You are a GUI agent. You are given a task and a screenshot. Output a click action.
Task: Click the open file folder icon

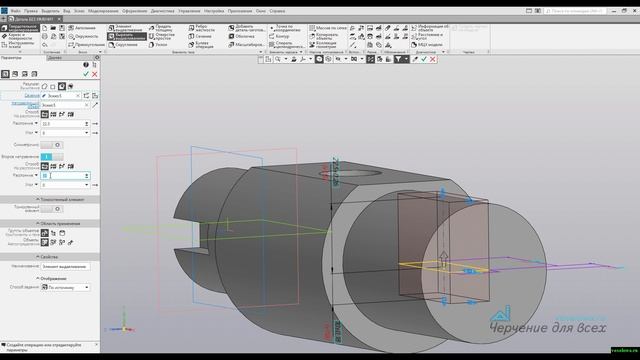pos(53,28)
